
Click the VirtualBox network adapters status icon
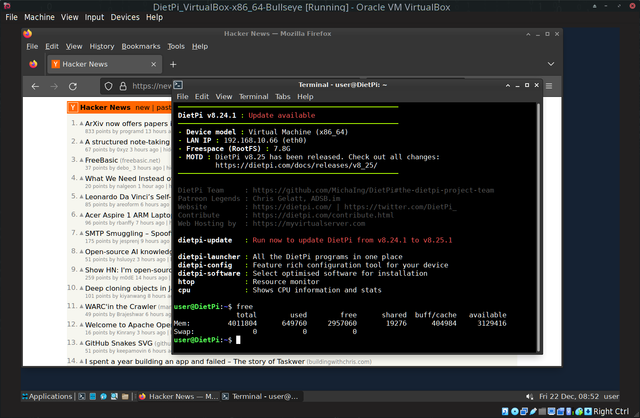tap(524, 411)
